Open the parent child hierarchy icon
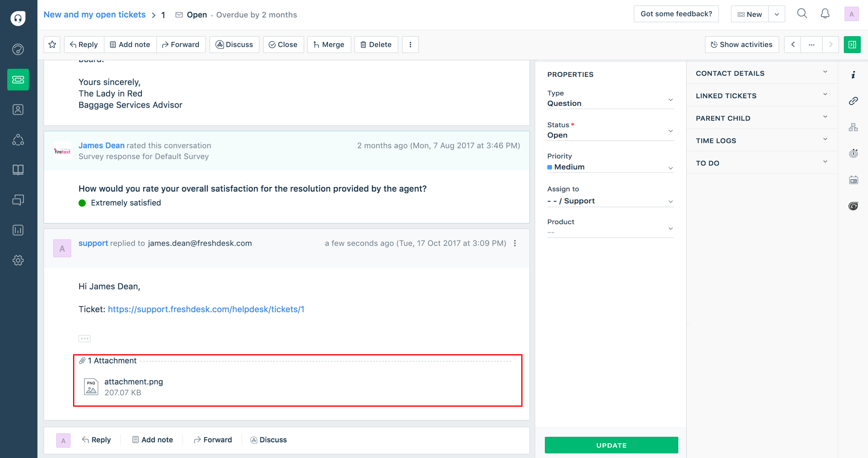Viewport: 868px width, 458px height. [x=853, y=127]
